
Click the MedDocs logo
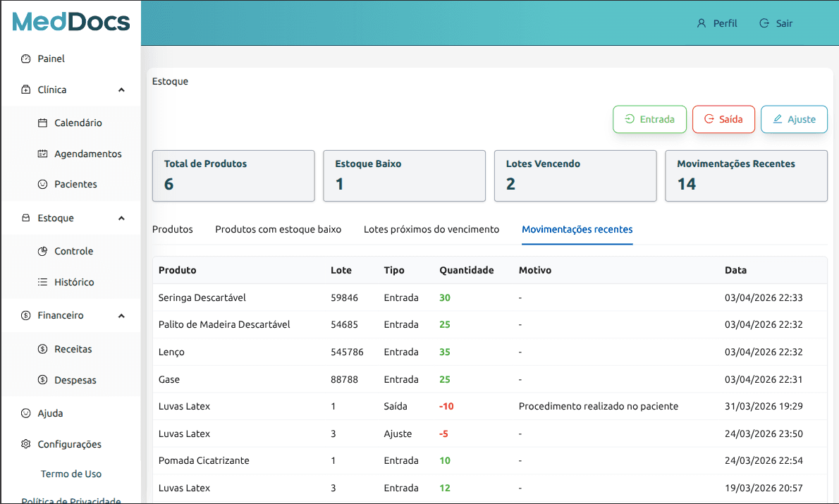71,22
